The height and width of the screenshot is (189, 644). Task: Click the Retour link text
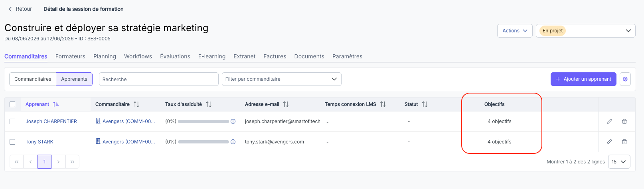click(x=24, y=9)
